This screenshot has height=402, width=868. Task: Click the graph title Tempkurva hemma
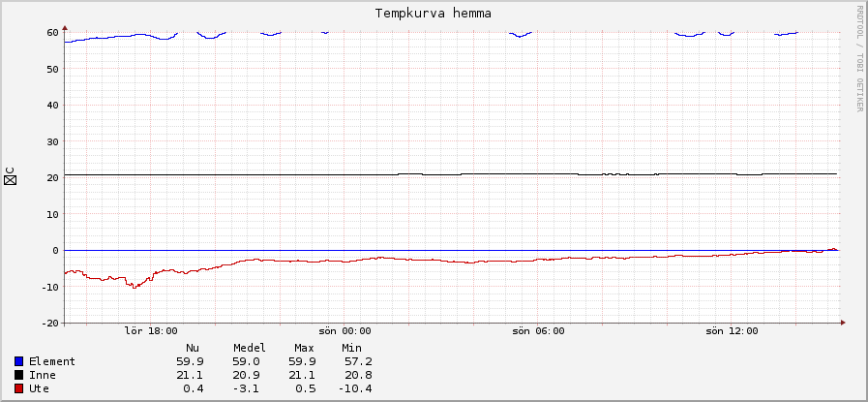(x=433, y=14)
